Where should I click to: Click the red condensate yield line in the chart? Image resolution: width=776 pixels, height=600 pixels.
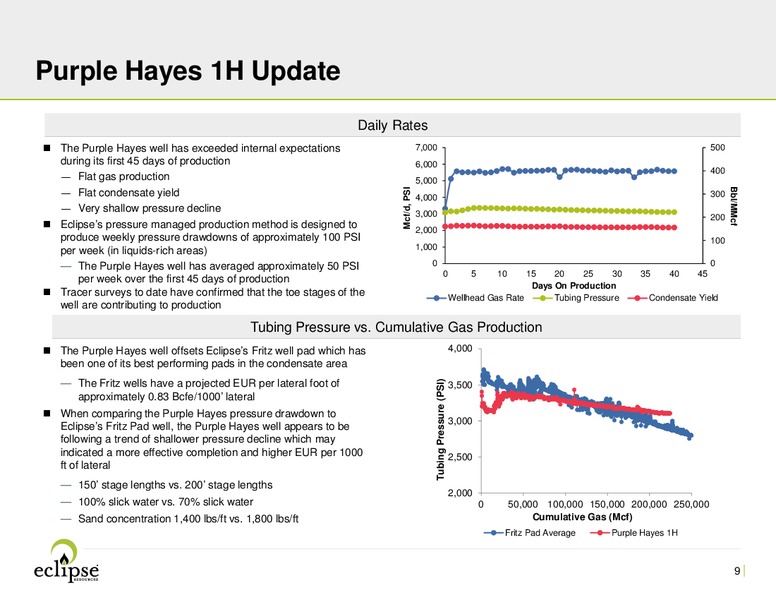(559, 227)
